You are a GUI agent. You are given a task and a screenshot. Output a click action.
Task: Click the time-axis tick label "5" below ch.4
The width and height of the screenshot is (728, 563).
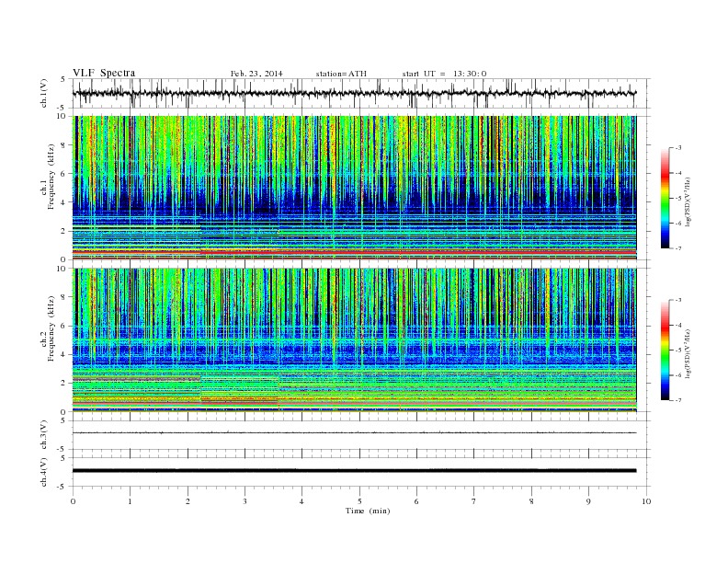(359, 501)
